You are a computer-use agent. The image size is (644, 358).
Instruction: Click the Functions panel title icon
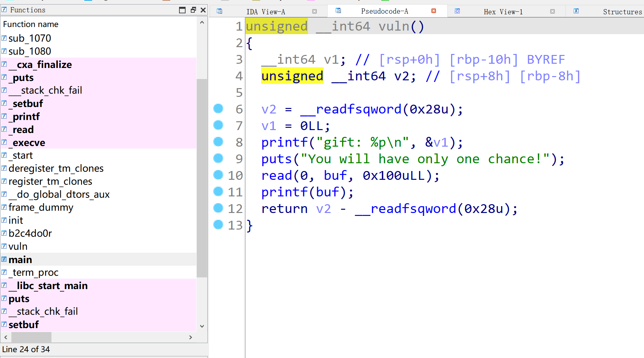click(4, 10)
